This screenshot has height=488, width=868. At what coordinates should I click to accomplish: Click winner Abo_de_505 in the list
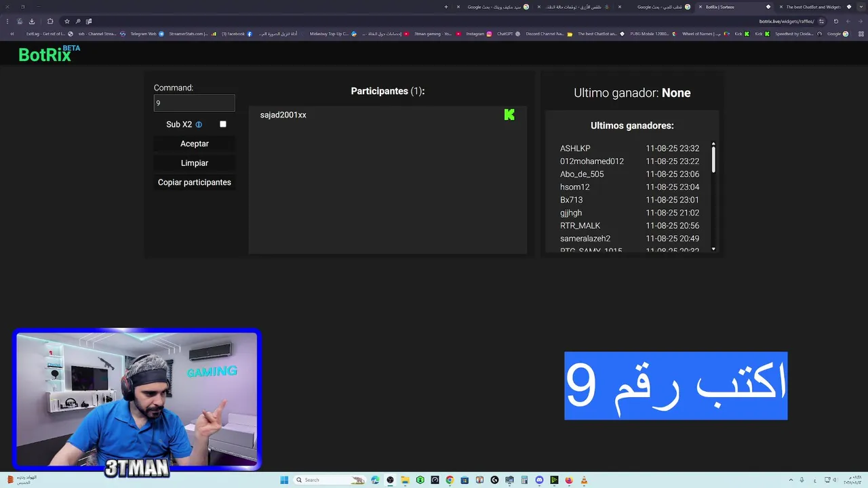[x=582, y=174]
